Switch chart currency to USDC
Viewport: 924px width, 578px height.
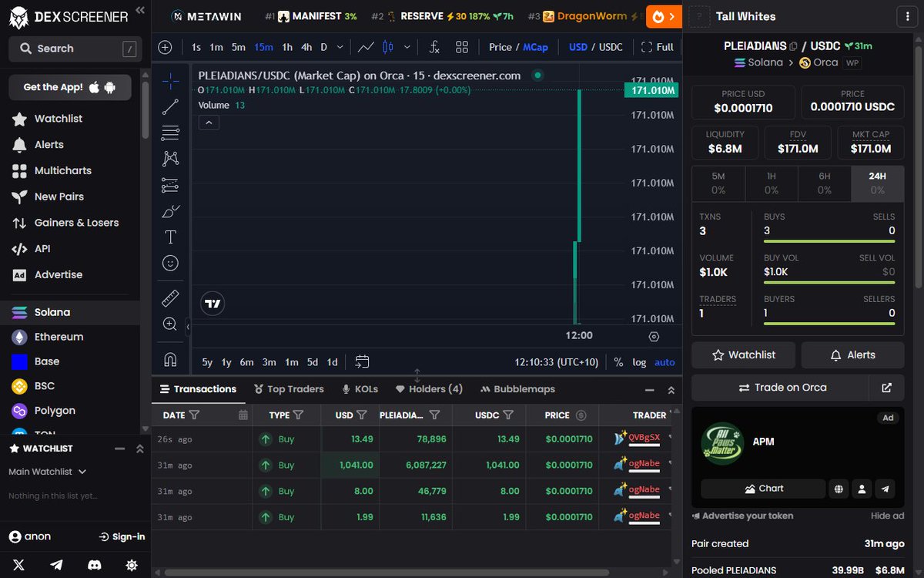point(611,47)
